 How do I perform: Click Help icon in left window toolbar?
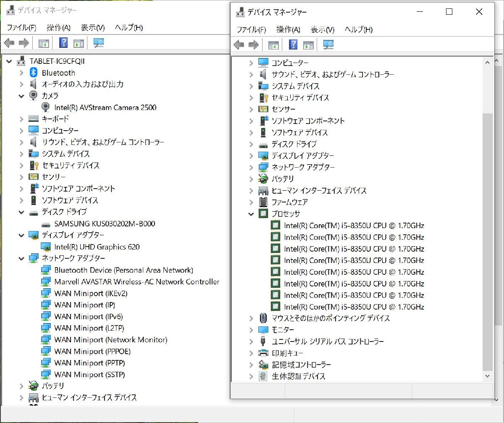(x=63, y=42)
